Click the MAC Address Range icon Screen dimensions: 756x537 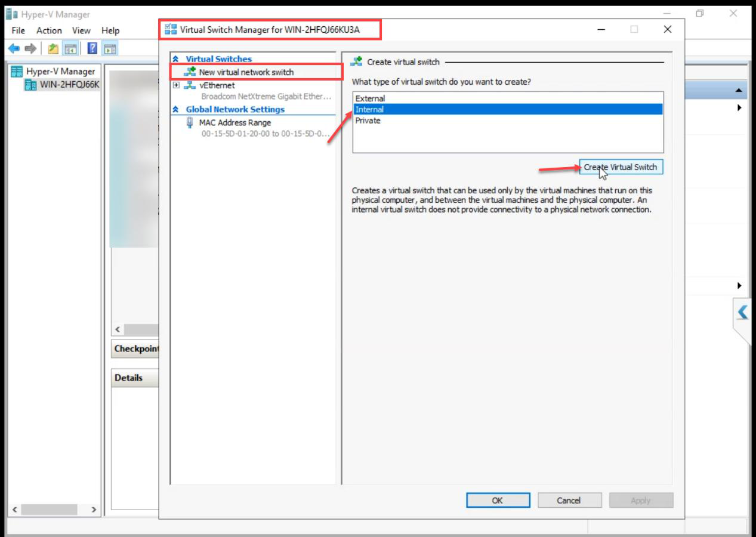click(x=190, y=122)
